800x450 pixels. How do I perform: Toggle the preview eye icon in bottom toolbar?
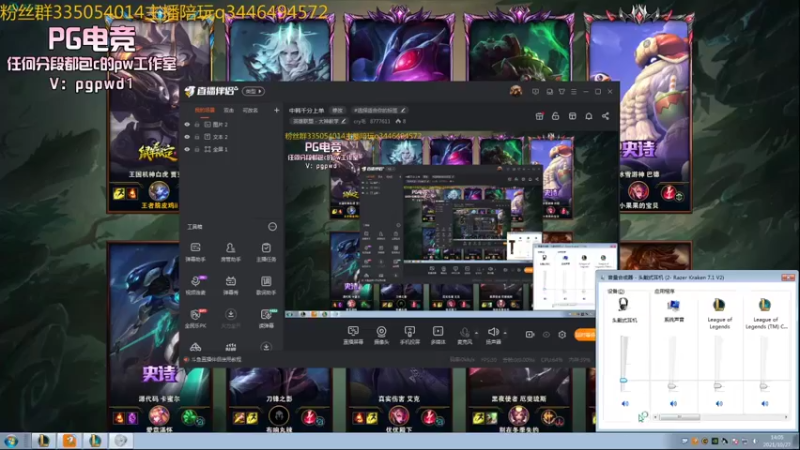pos(546,335)
